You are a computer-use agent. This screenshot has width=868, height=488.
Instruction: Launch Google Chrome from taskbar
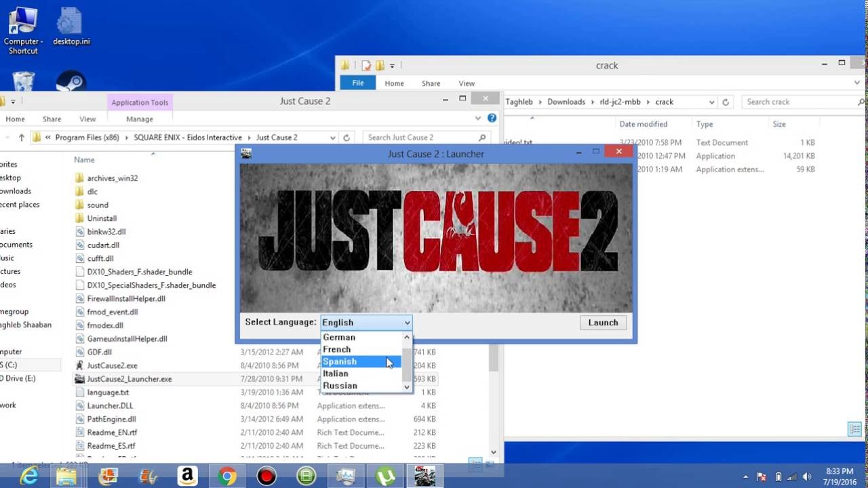click(227, 476)
